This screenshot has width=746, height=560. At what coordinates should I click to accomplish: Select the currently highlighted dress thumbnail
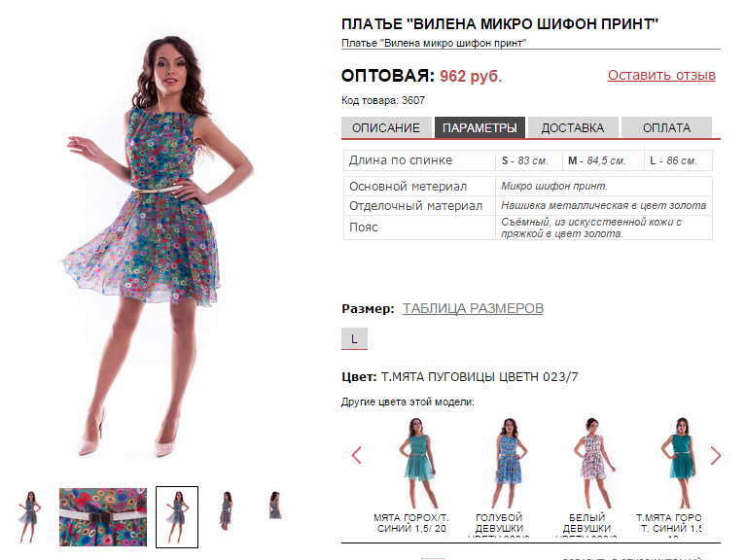(x=177, y=517)
